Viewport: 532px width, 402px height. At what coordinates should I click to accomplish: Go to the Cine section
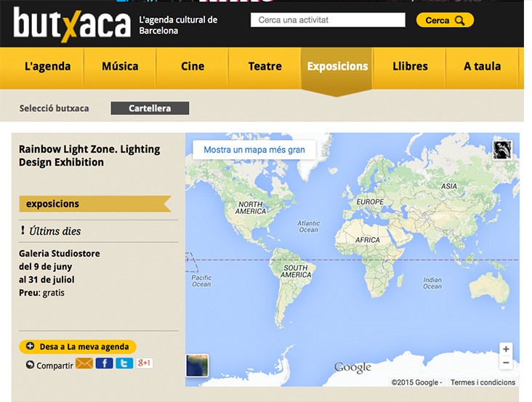[193, 66]
